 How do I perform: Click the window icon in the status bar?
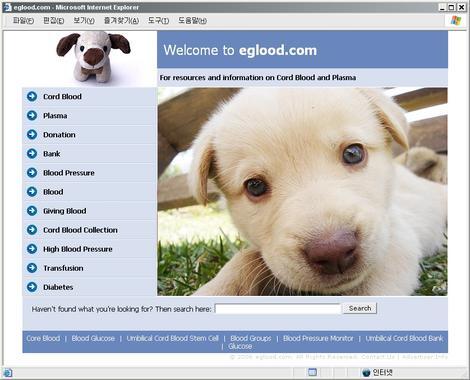click(x=312, y=372)
